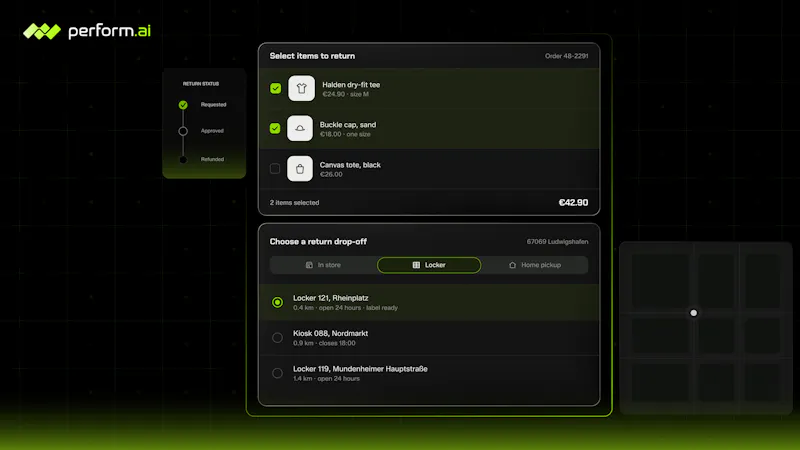The width and height of the screenshot is (800, 450).
Task: Click the Approved status step circle
Action: coord(183,131)
